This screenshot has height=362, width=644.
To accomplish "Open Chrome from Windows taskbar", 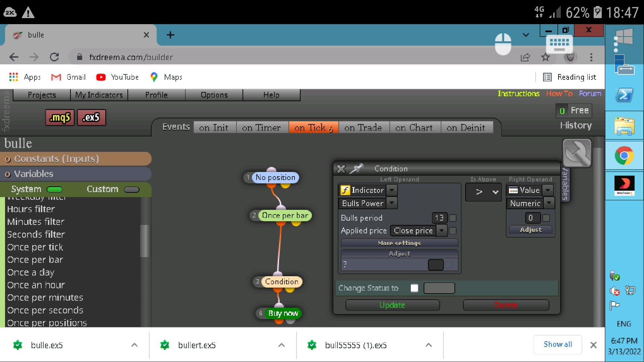I will point(624,156).
